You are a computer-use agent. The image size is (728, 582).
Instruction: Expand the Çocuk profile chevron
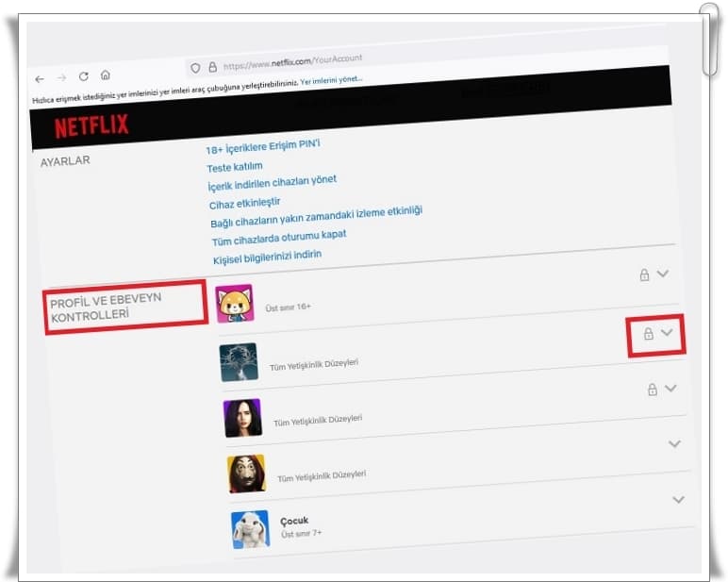[679, 500]
